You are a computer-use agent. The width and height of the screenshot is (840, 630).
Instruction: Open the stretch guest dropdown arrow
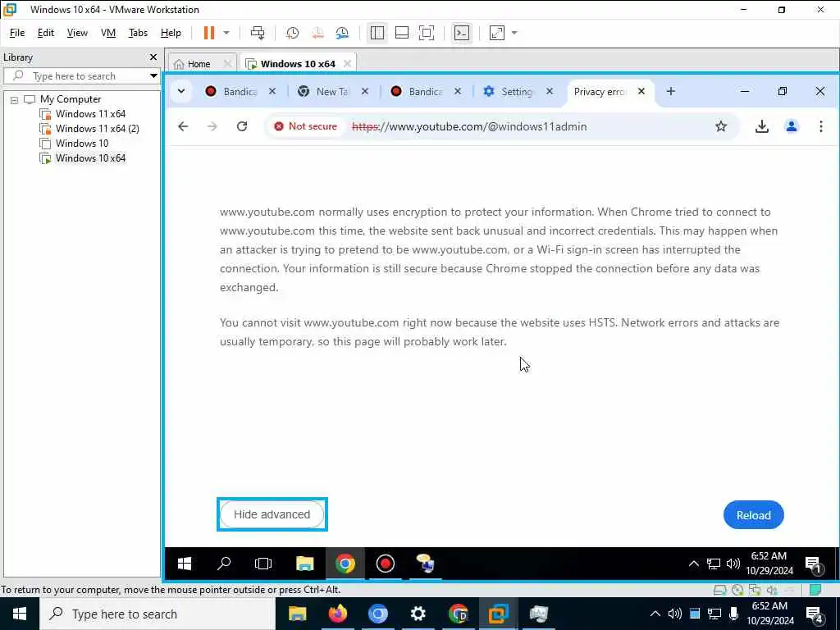[514, 33]
